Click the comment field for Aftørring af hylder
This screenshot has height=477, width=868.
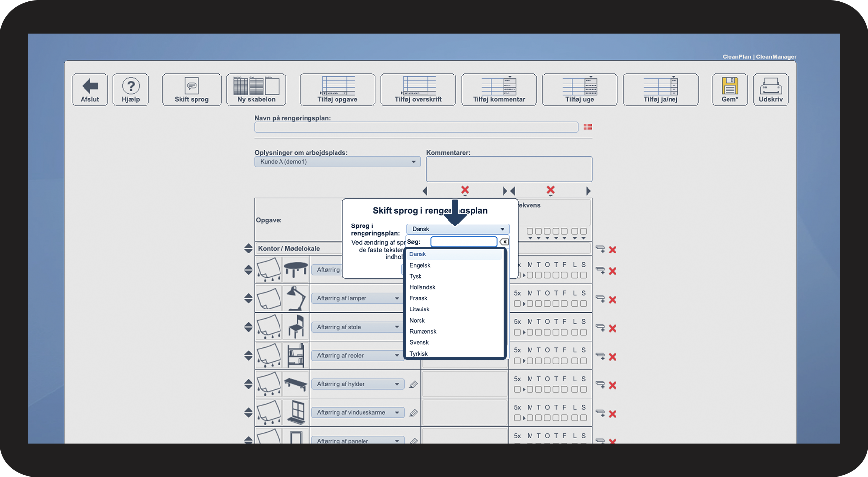pyautogui.click(x=465, y=384)
